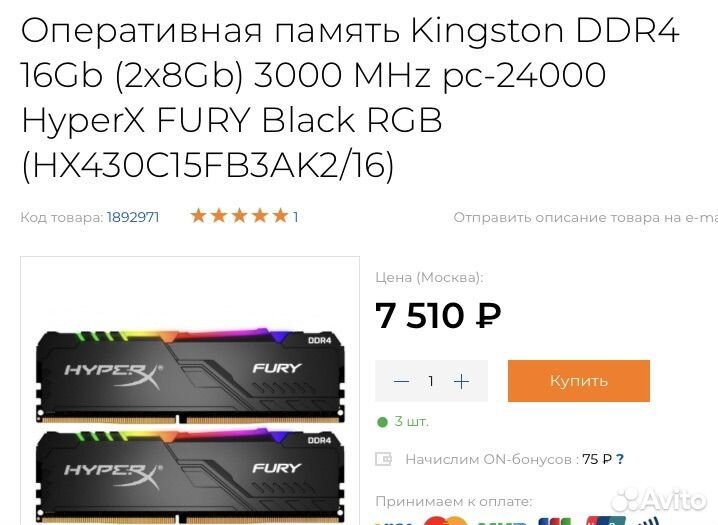Click the minus quantity icon
718x525 pixels.
point(401,381)
